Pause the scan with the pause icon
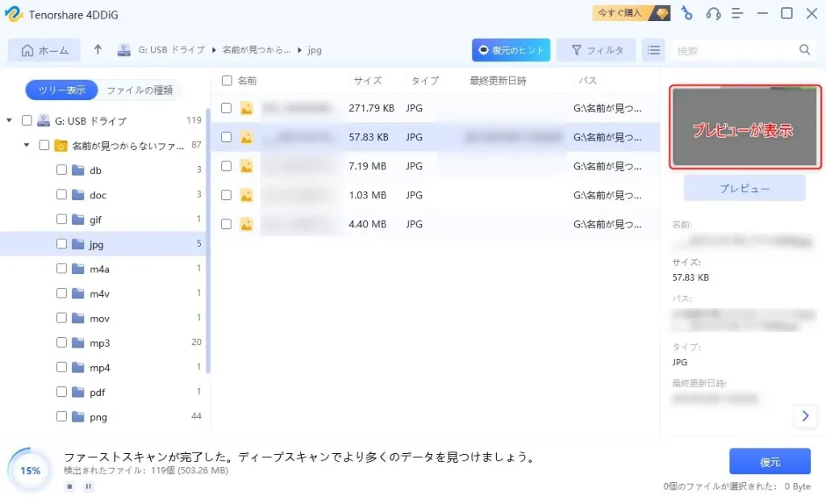Image resolution: width=826 pixels, height=504 pixels. [88, 486]
